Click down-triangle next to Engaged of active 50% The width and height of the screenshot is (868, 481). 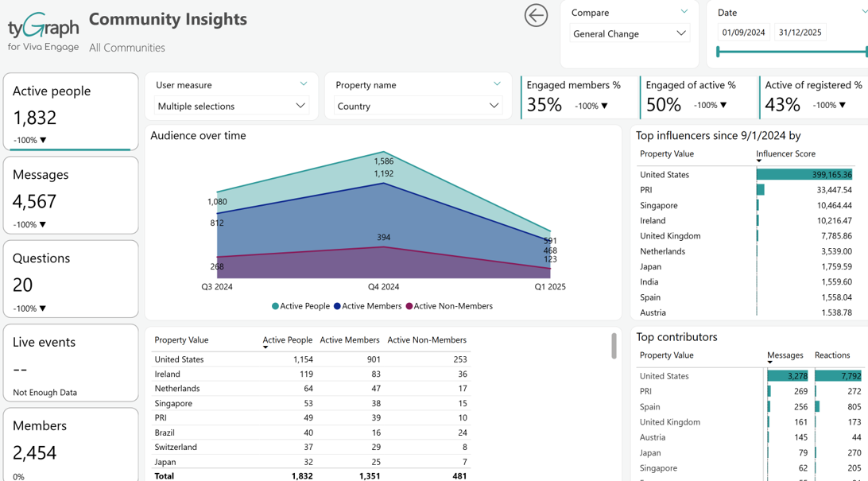tap(723, 105)
